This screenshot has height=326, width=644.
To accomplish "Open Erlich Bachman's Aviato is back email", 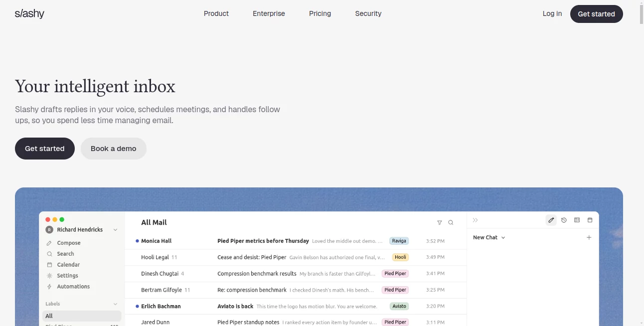I will click(296, 306).
